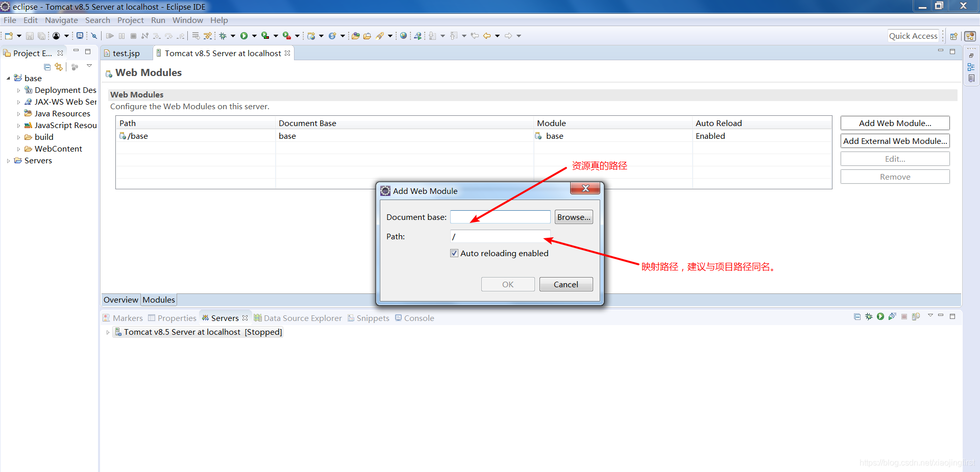Screen dimensions: 980x472
Task: Switch to the Overview tab of server editor
Action: coord(120,300)
